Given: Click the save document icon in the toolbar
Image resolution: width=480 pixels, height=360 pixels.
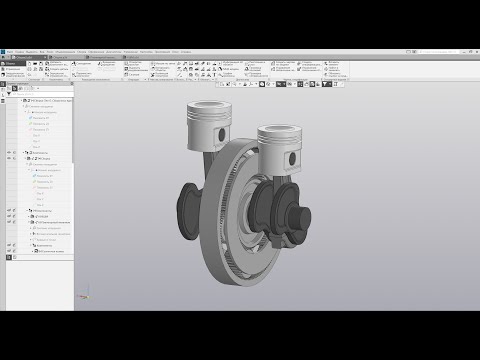Looking at the screenshot, I should click(x=41, y=63).
